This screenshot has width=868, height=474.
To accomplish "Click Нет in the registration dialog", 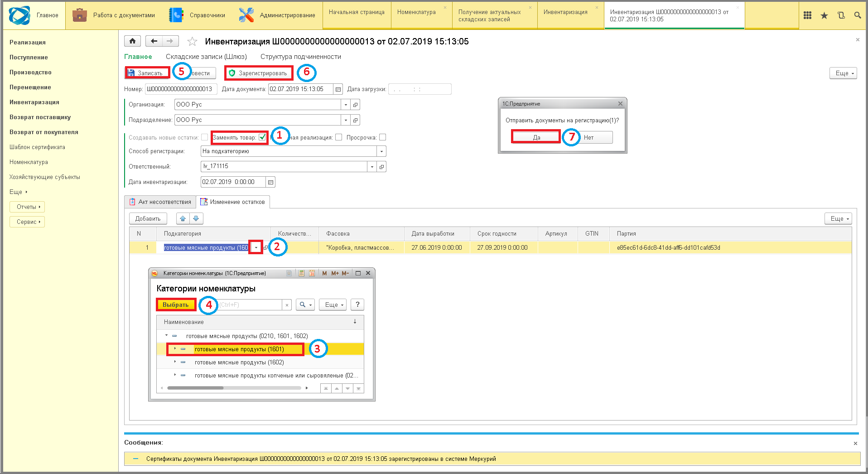I will click(x=588, y=137).
